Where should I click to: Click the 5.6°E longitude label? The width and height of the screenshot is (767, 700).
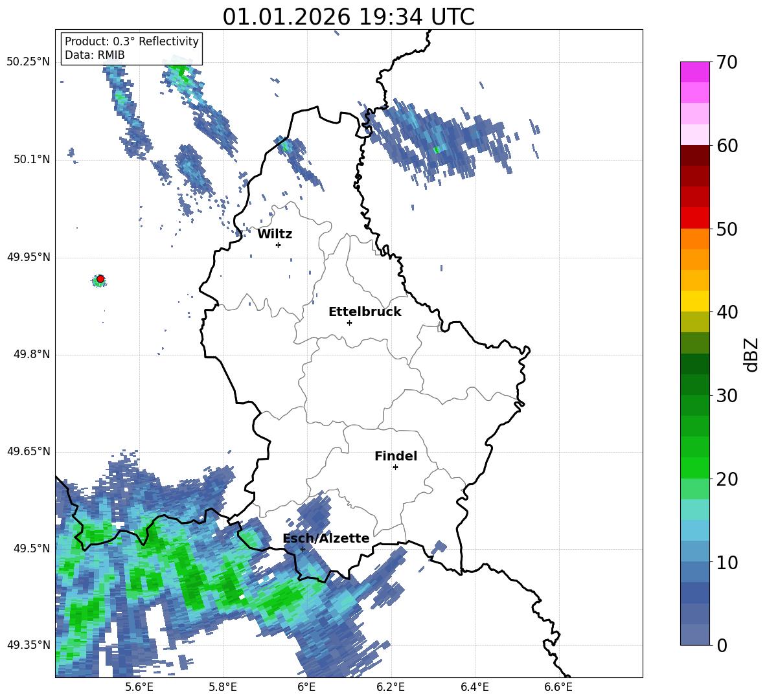click(139, 687)
